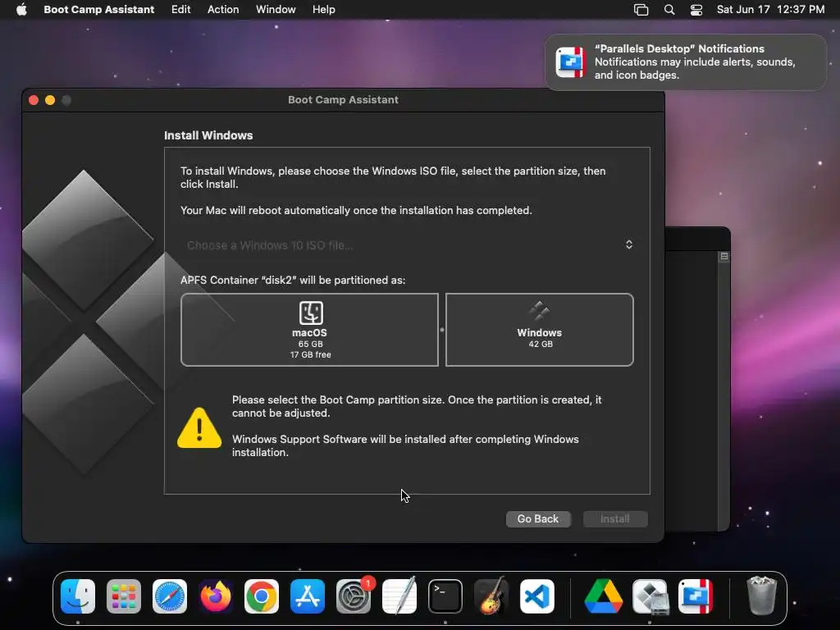Click the icon in the background window corner
Image resolution: width=840 pixels, height=630 pixels.
click(724, 256)
